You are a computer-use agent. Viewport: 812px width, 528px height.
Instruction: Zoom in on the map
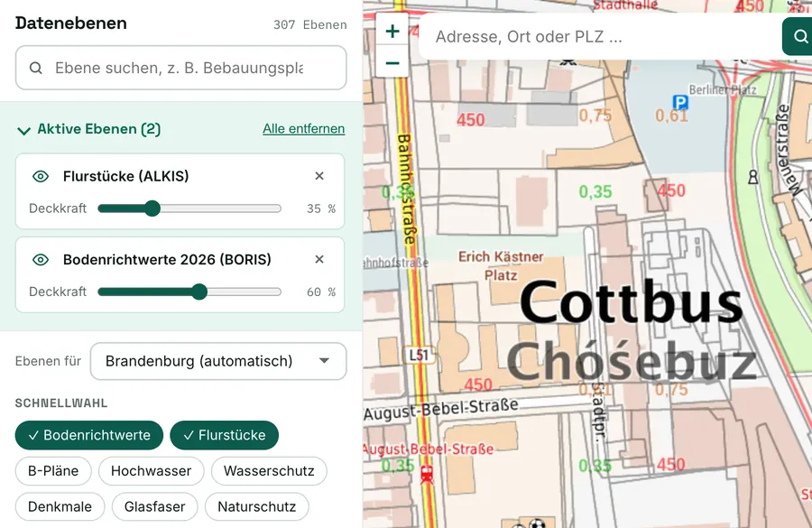coord(392,31)
